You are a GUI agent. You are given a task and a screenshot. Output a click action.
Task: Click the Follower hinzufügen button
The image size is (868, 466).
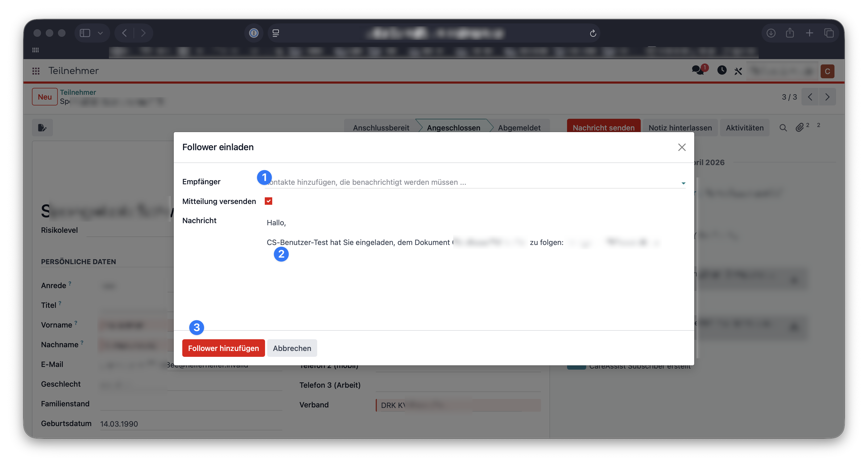click(224, 348)
